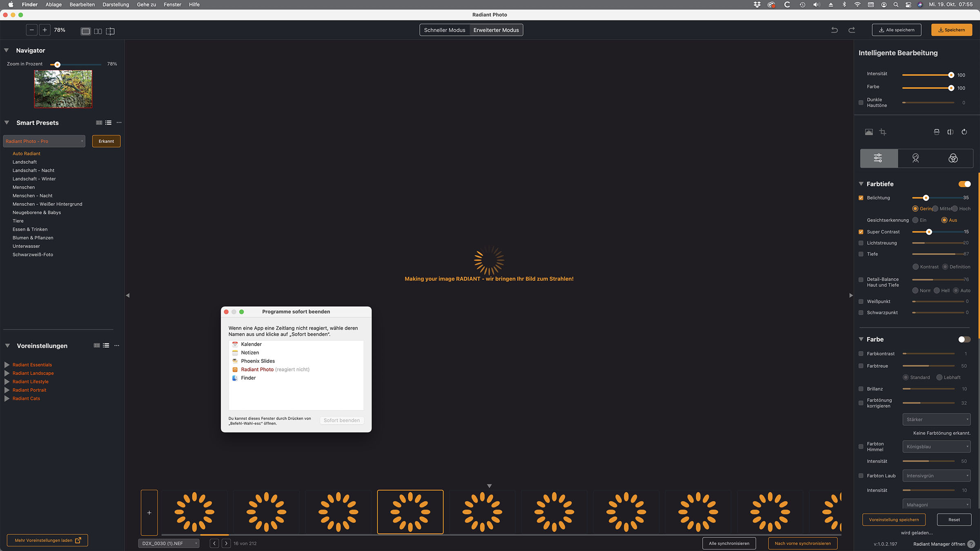Go to next image arrow
The image size is (980, 551).
click(x=226, y=543)
